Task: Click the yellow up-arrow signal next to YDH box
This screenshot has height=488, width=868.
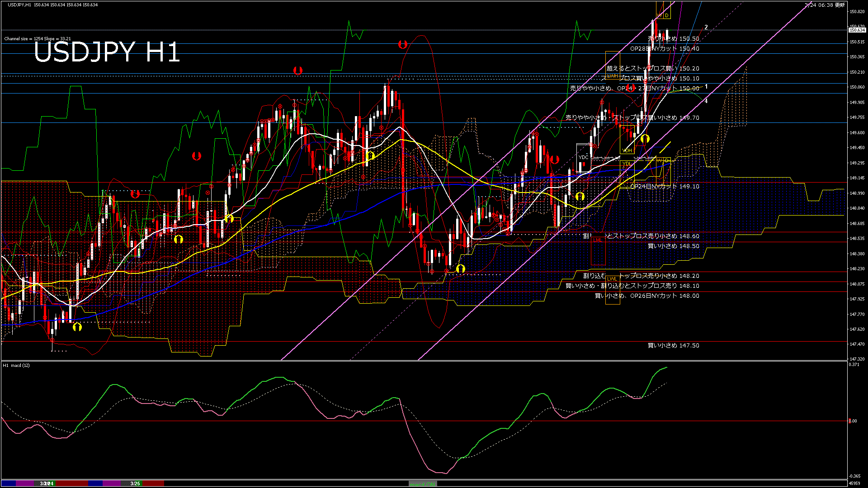Action: click(645, 138)
